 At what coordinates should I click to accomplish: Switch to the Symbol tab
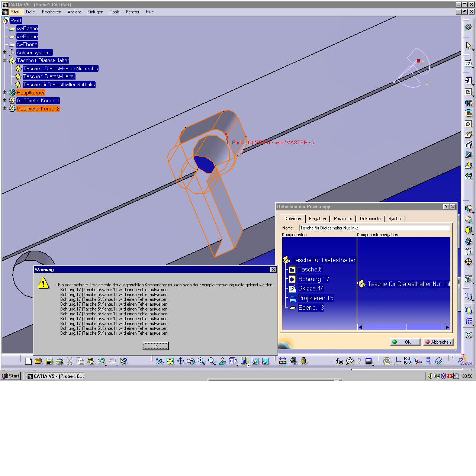tap(395, 219)
